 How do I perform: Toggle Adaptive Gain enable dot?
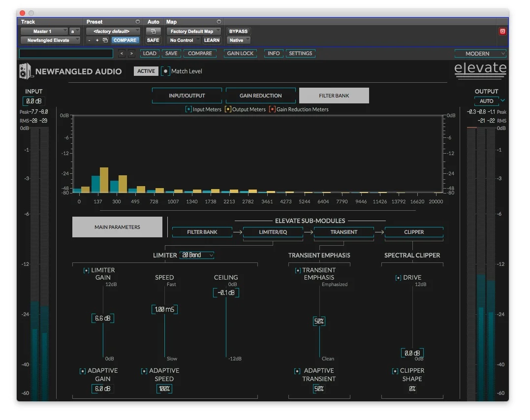(83, 371)
